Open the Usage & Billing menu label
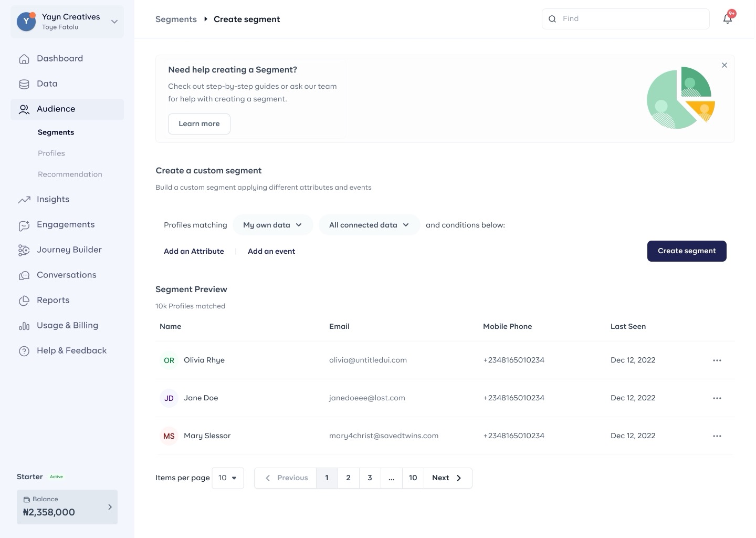Image resolution: width=756 pixels, height=538 pixels. [67, 326]
